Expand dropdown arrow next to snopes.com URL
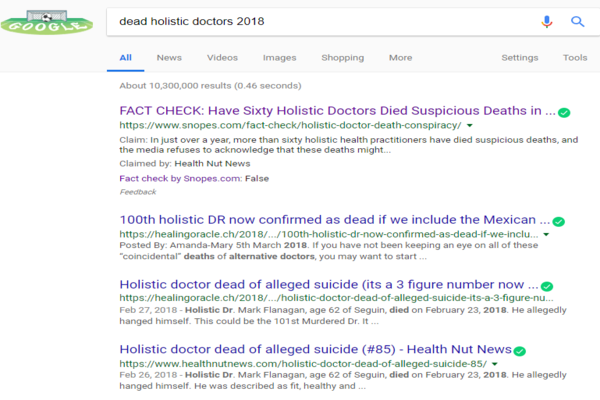 (470, 126)
